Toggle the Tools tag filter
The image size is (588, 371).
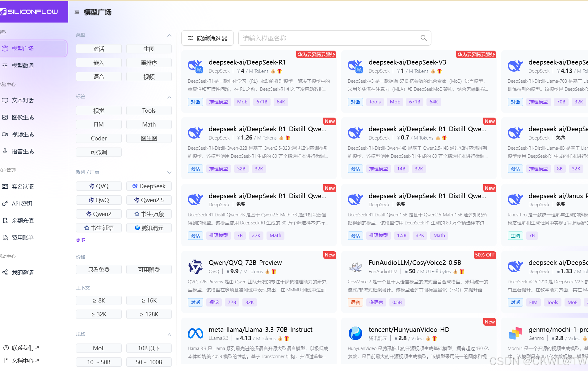tap(149, 110)
